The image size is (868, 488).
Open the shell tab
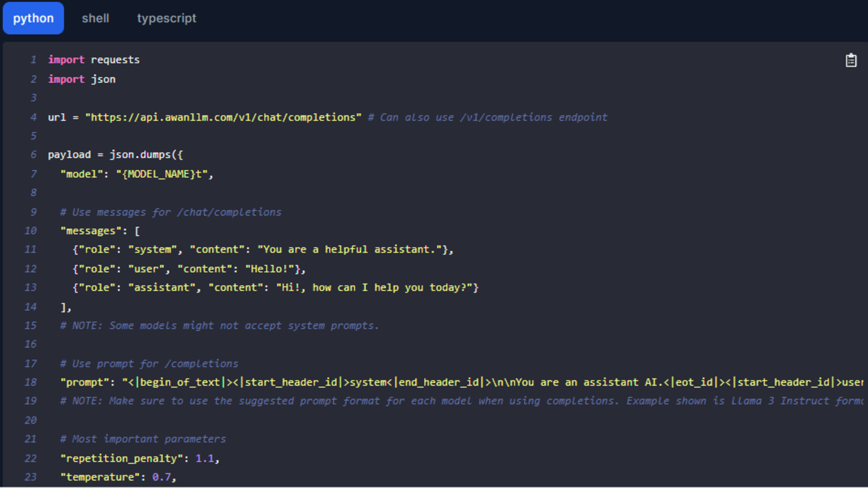click(95, 18)
